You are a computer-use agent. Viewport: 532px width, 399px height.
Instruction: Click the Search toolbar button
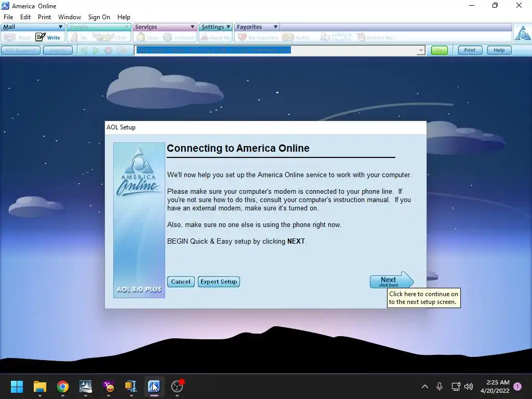[x=58, y=50]
